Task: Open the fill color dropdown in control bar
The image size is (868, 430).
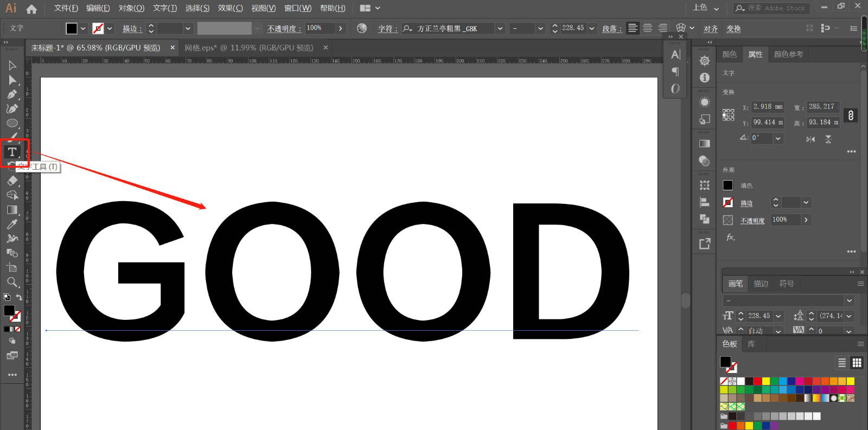Action: (x=83, y=28)
